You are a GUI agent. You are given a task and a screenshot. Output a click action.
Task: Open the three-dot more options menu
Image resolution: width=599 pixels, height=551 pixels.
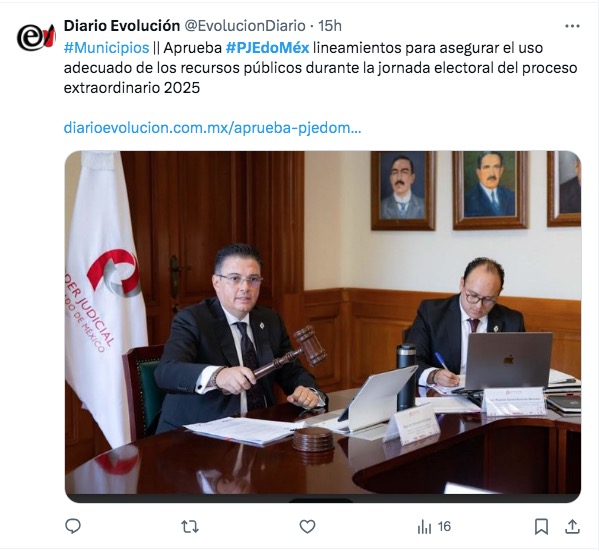click(572, 26)
